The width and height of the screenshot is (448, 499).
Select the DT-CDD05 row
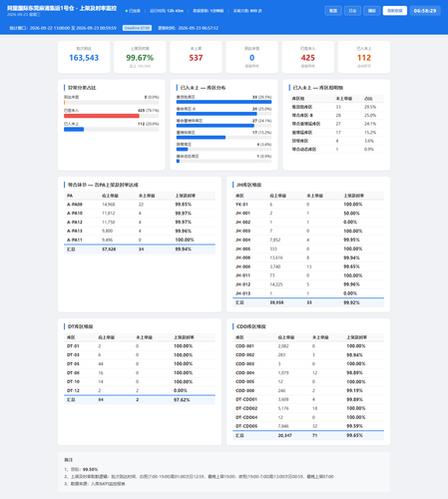(x=308, y=426)
